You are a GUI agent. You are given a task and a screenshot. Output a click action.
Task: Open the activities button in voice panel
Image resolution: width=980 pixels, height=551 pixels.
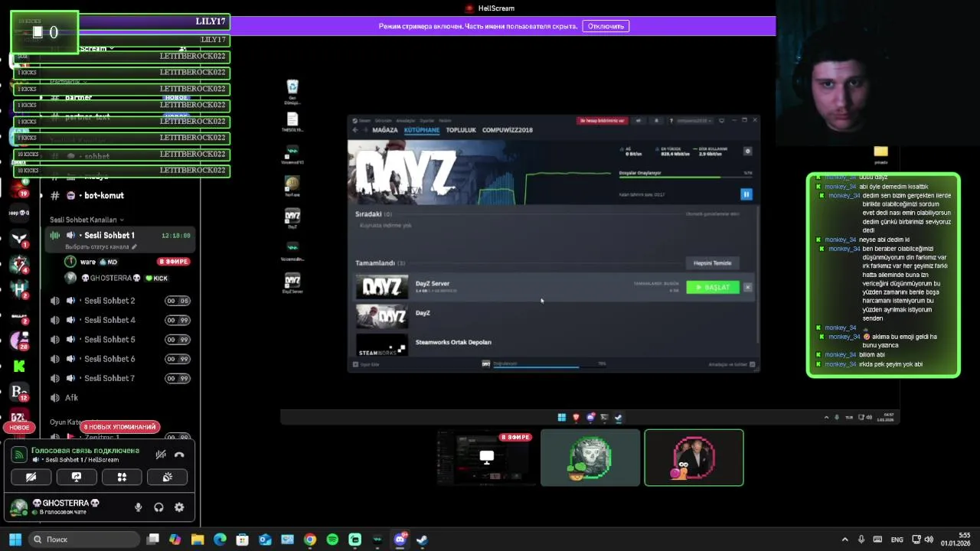122,477
